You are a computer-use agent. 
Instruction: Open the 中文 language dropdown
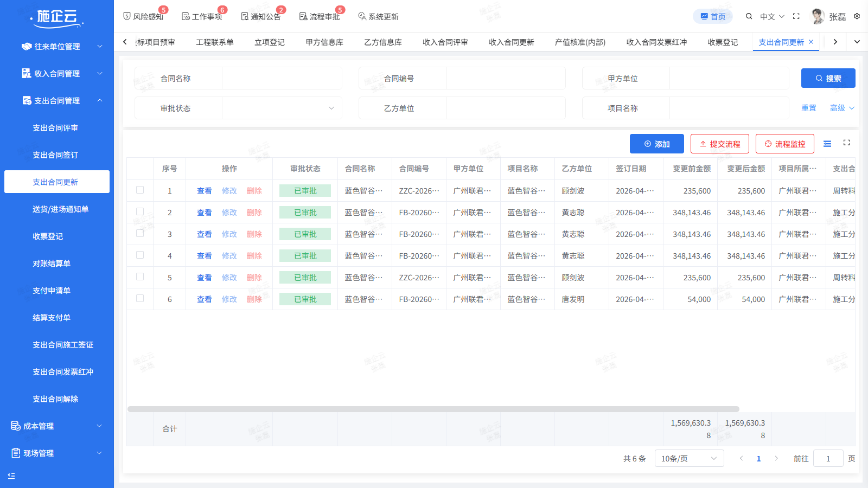(x=772, y=17)
